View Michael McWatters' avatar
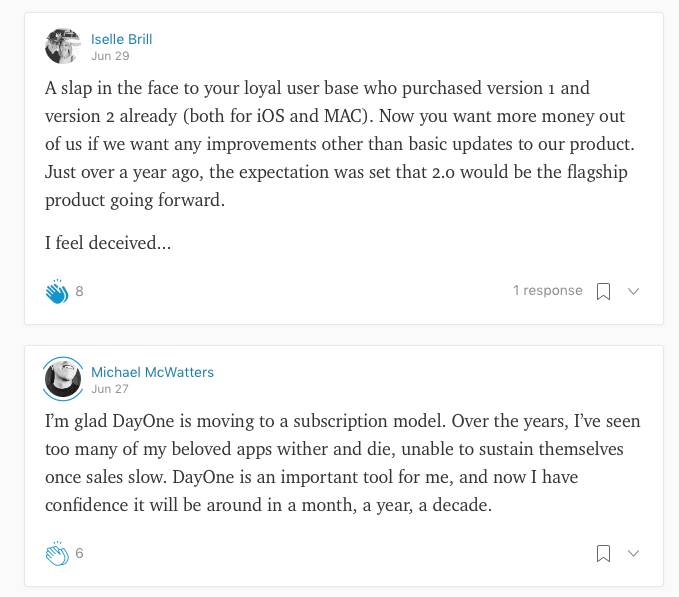The width and height of the screenshot is (679, 597). (63, 379)
